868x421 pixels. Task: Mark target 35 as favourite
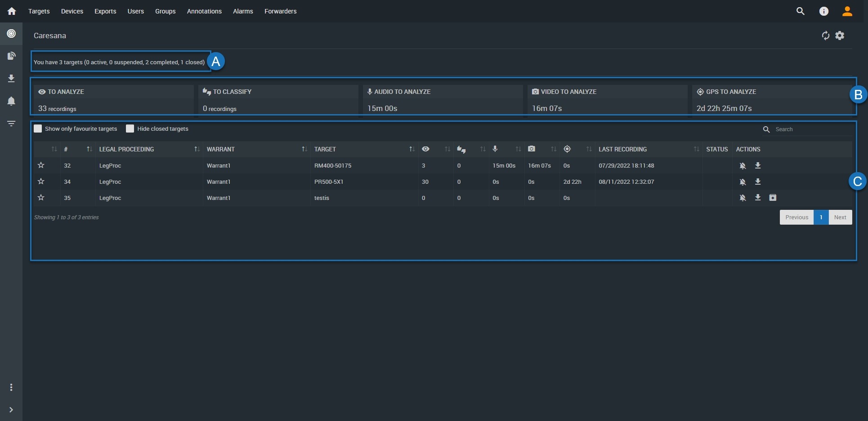point(41,198)
